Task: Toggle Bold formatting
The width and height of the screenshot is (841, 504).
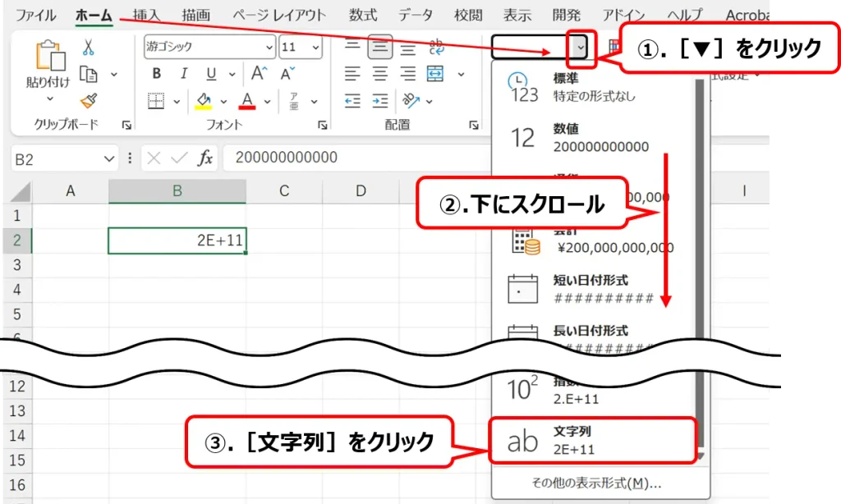Action: [157, 73]
